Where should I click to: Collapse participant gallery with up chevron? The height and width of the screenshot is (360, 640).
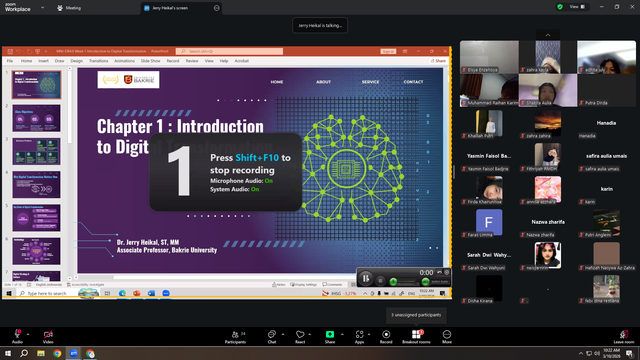click(548, 35)
